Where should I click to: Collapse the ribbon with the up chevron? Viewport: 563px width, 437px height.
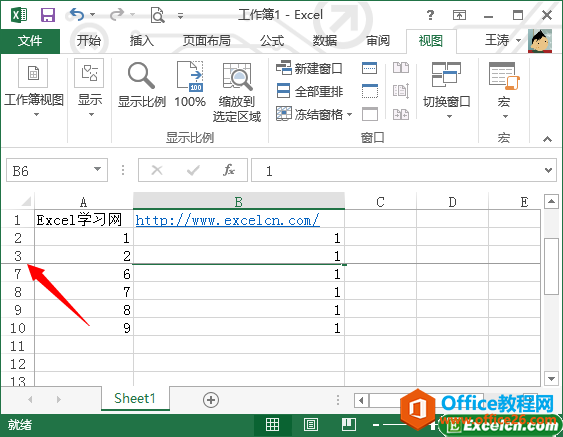point(547,139)
